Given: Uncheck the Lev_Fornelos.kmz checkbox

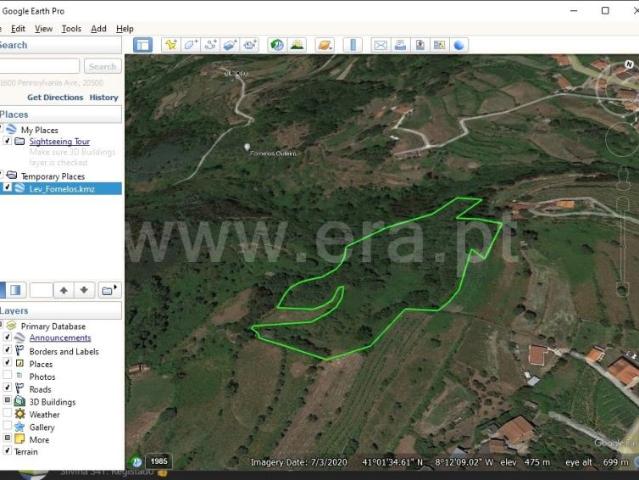Looking at the screenshot, I should click(x=7, y=187).
